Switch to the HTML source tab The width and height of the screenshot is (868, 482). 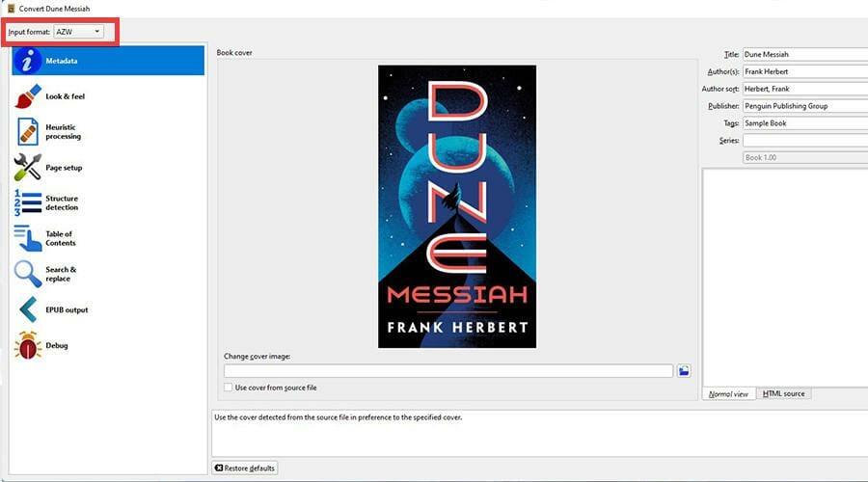tap(784, 393)
